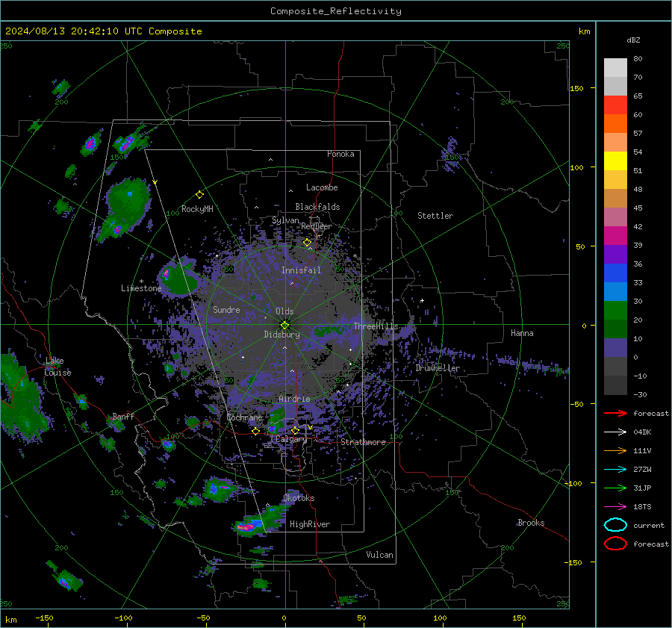Click the Banff city label

point(123,416)
